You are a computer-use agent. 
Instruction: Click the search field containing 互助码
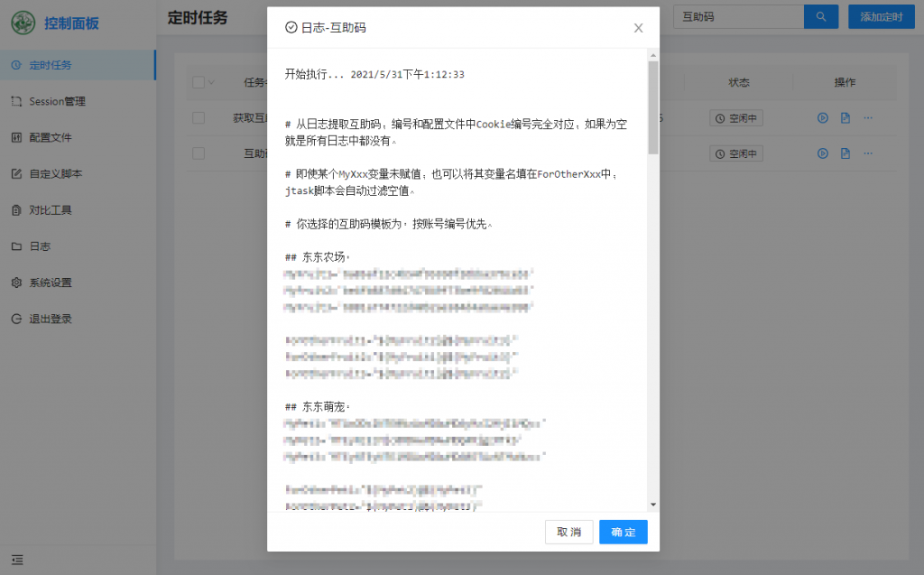tap(738, 17)
